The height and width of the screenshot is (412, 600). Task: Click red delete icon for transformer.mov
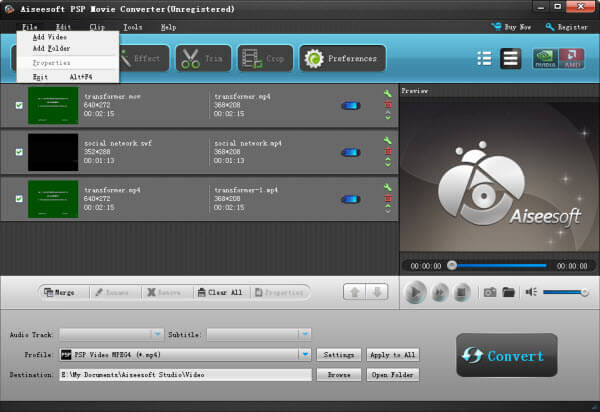pyautogui.click(x=388, y=104)
